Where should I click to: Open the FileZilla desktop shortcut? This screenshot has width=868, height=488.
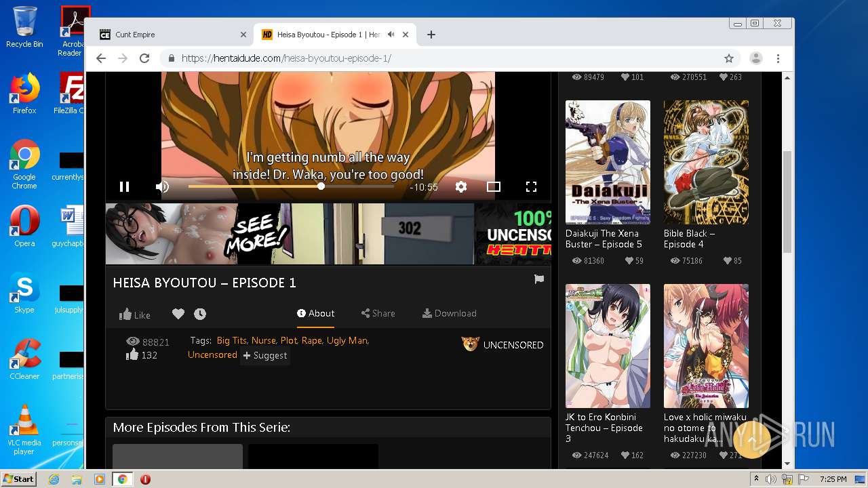tap(70, 94)
